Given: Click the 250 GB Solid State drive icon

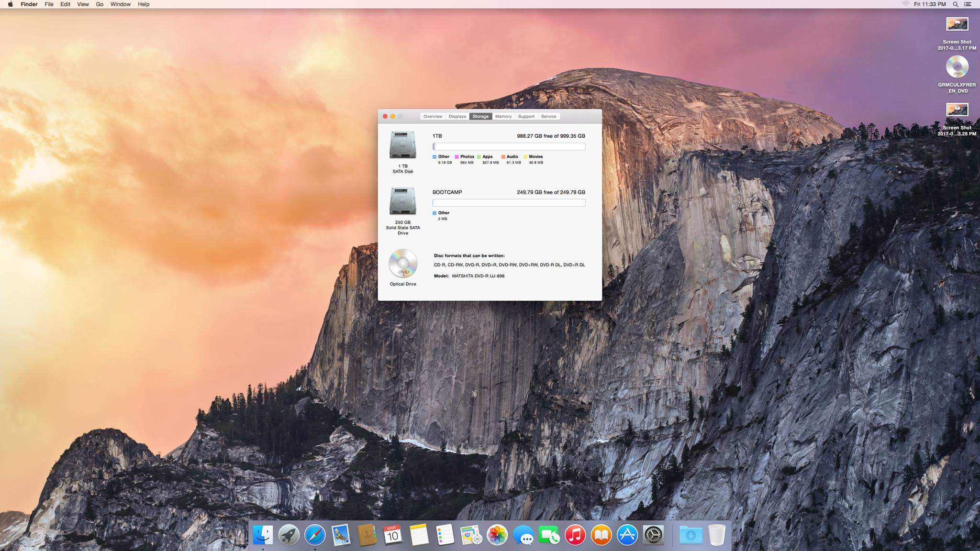Looking at the screenshot, I should click(402, 201).
